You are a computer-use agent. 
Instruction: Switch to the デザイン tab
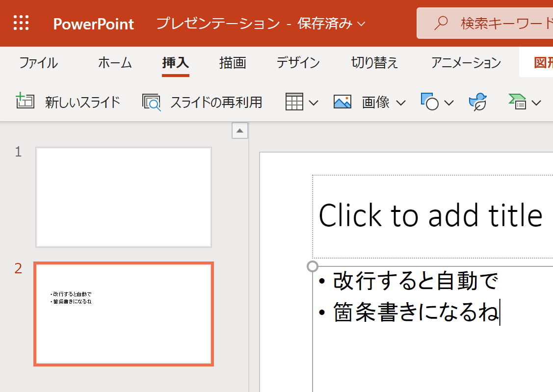coord(298,63)
